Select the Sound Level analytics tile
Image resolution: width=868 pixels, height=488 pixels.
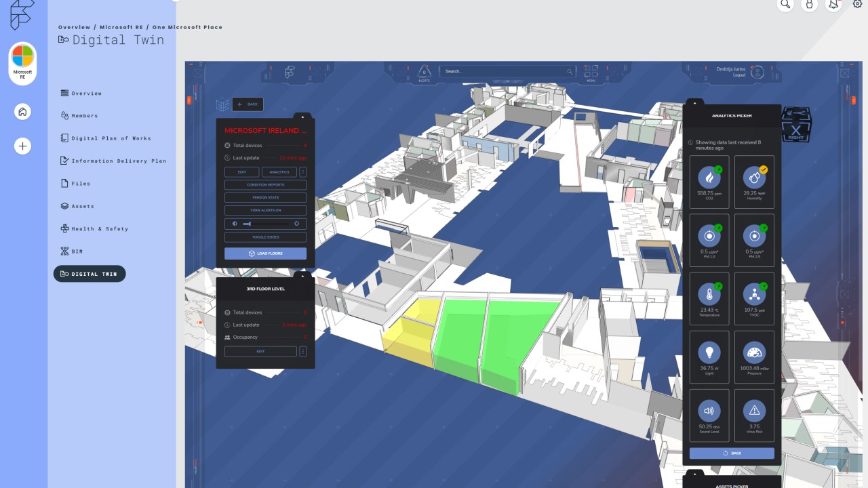click(709, 414)
